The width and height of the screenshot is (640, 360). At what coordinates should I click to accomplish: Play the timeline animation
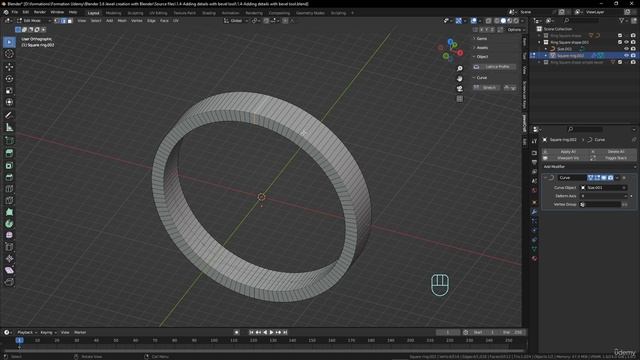(x=272, y=332)
